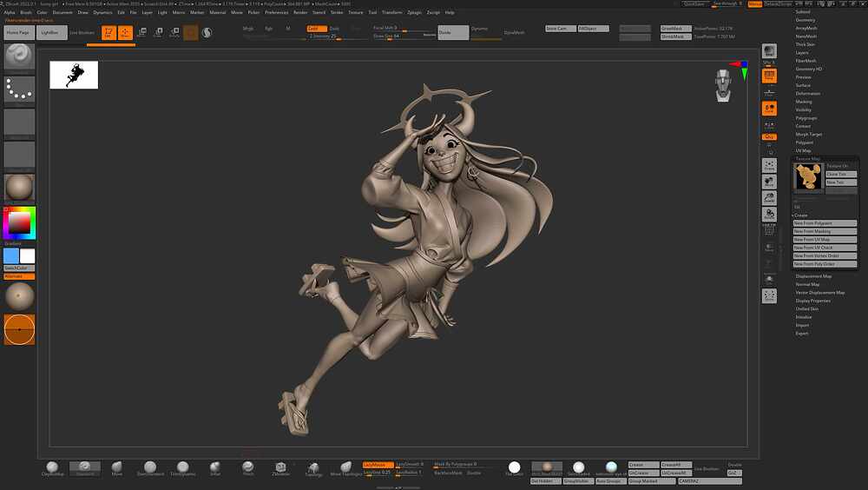Select the Inflat brush

tap(215, 468)
